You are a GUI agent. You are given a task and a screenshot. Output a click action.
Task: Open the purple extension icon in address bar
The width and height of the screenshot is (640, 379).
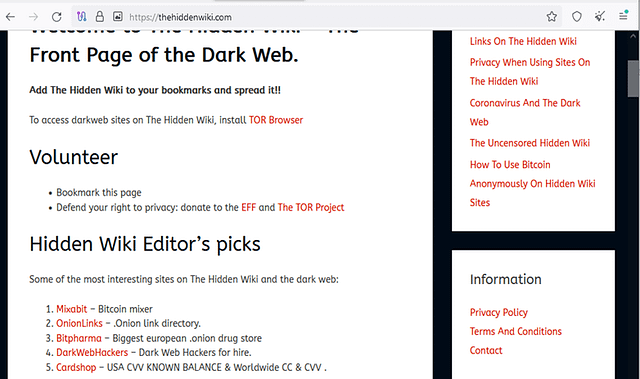tap(82, 17)
